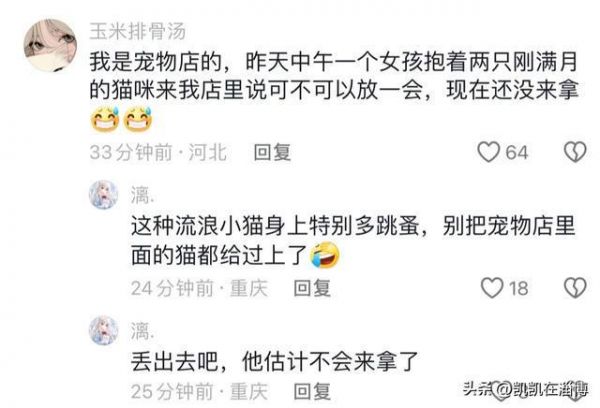Like the comment with 64 likes
Image resolution: width=600 pixels, height=408 pixels.
[x=489, y=152]
